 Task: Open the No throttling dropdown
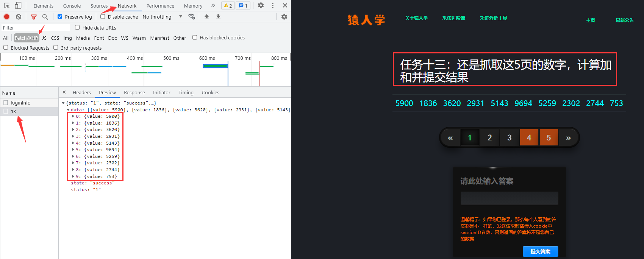(162, 17)
